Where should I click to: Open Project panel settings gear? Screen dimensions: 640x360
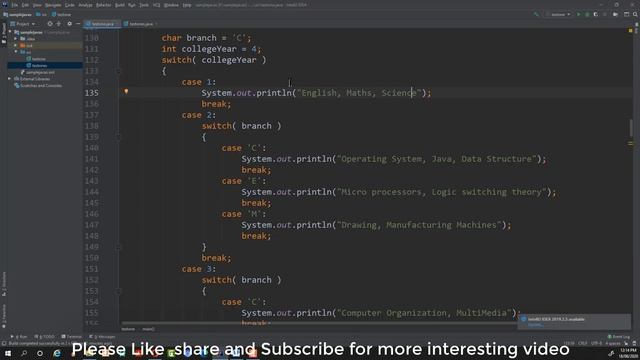69,24
